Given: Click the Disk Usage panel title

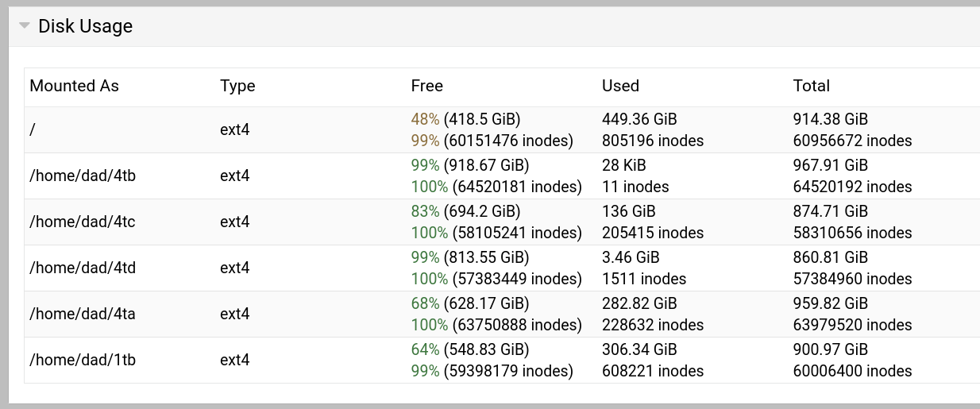Looking at the screenshot, I should (85, 26).
